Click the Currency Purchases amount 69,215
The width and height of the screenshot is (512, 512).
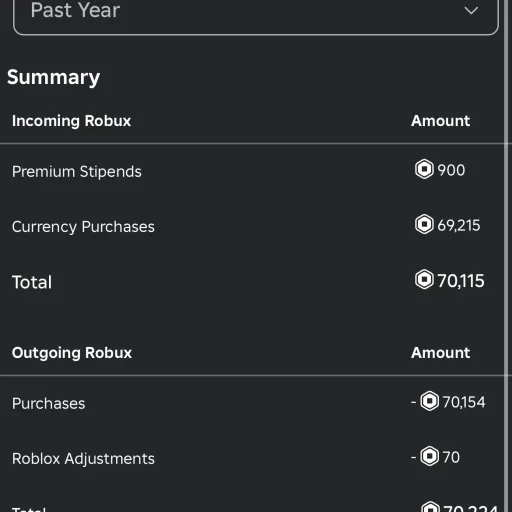(459, 225)
